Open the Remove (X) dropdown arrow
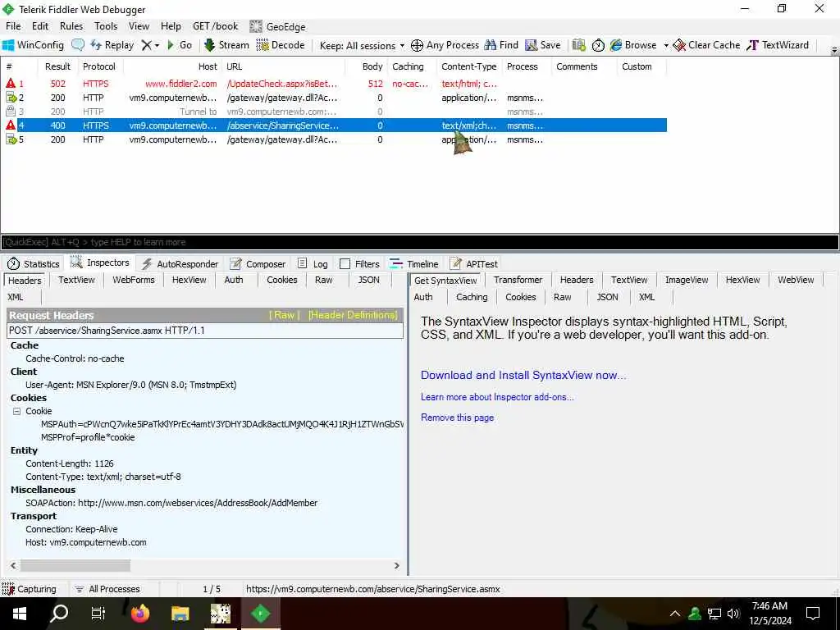 point(157,46)
